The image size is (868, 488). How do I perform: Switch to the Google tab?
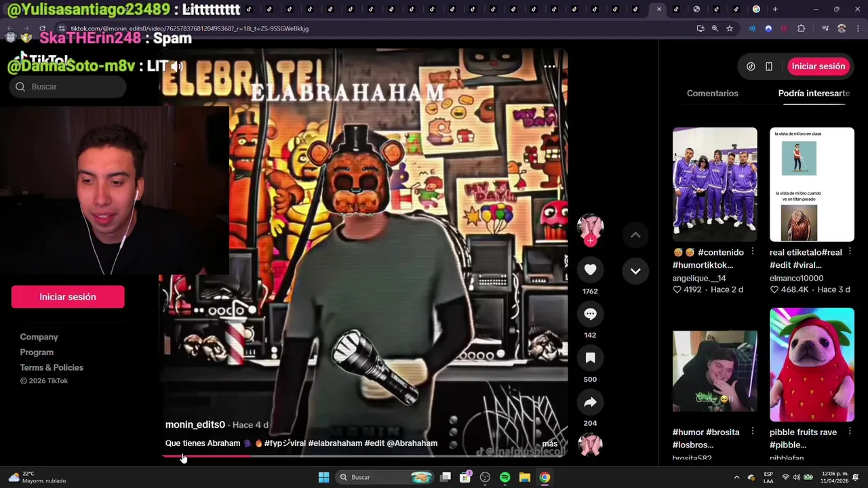click(756, 9)
